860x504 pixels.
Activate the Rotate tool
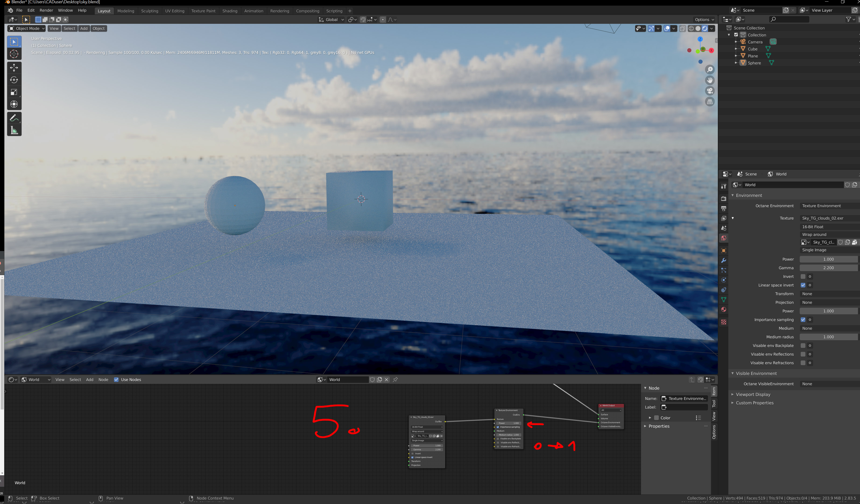coord(14,80)
